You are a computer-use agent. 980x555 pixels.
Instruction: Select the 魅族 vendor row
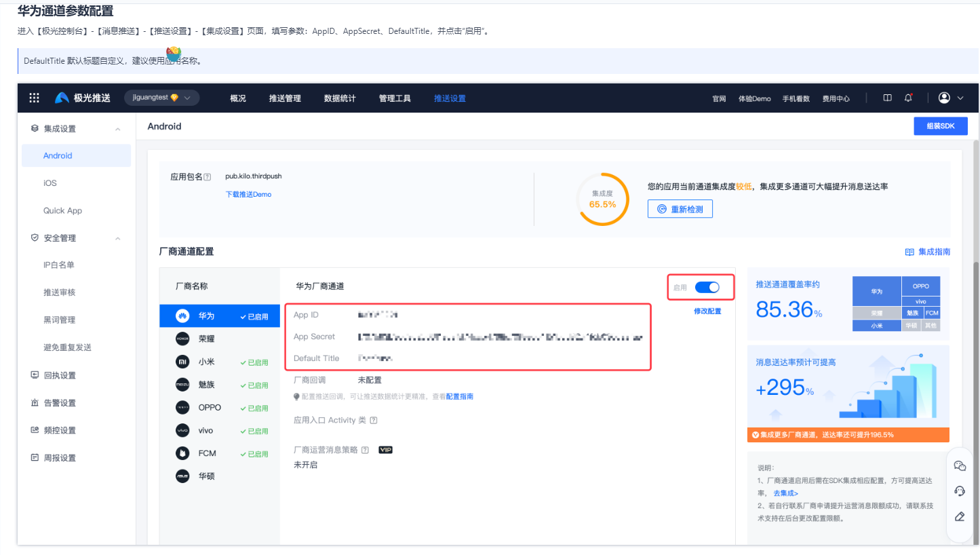220,385
